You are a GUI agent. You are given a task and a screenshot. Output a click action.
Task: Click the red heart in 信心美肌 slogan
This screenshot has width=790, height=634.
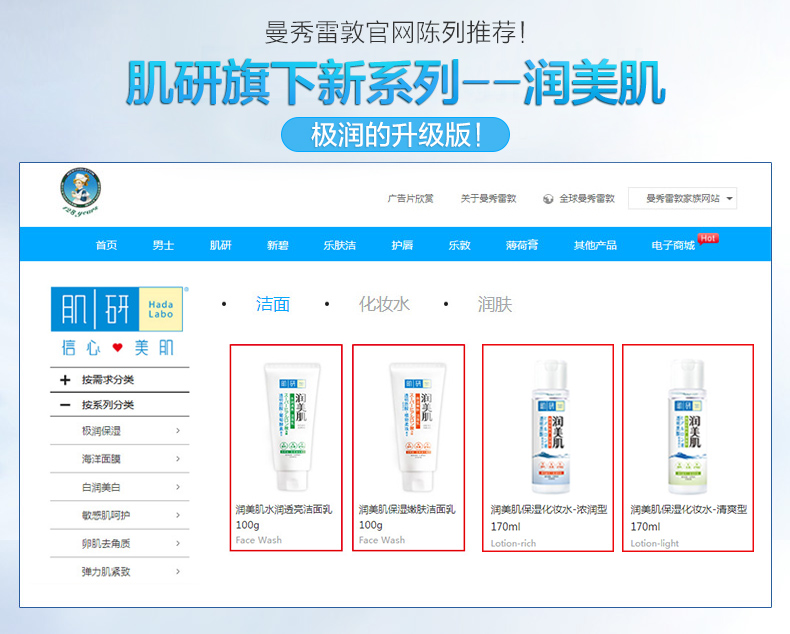click(117, 347)
